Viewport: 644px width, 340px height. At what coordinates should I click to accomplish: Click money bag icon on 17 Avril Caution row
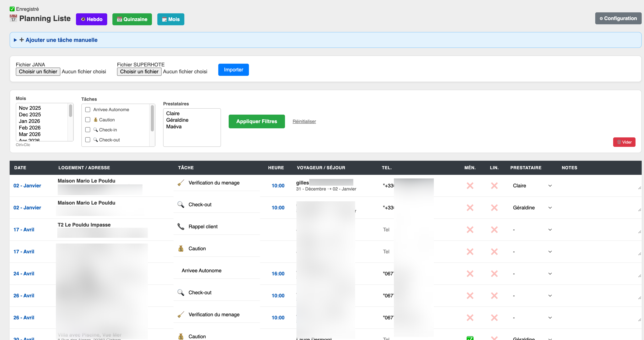(181, 248)
